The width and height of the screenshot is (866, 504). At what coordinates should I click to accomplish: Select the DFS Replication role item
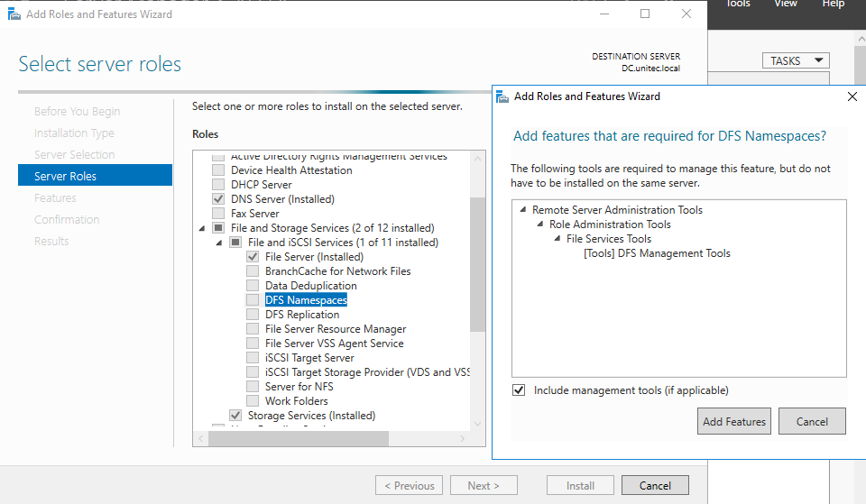coord(301,315)
